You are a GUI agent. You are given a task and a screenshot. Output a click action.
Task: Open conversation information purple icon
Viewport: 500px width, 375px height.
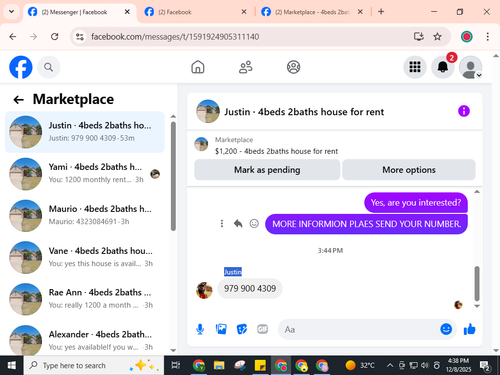point(464,111)
